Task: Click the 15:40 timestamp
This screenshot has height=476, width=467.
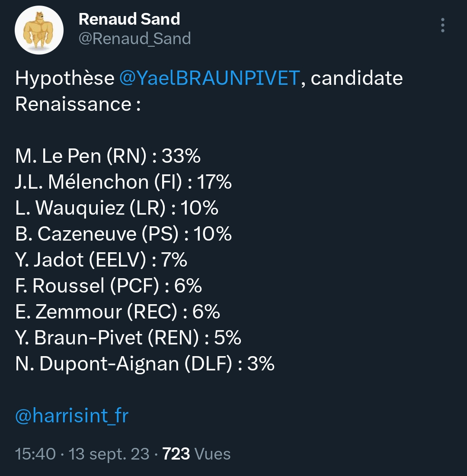Action: 35,454
